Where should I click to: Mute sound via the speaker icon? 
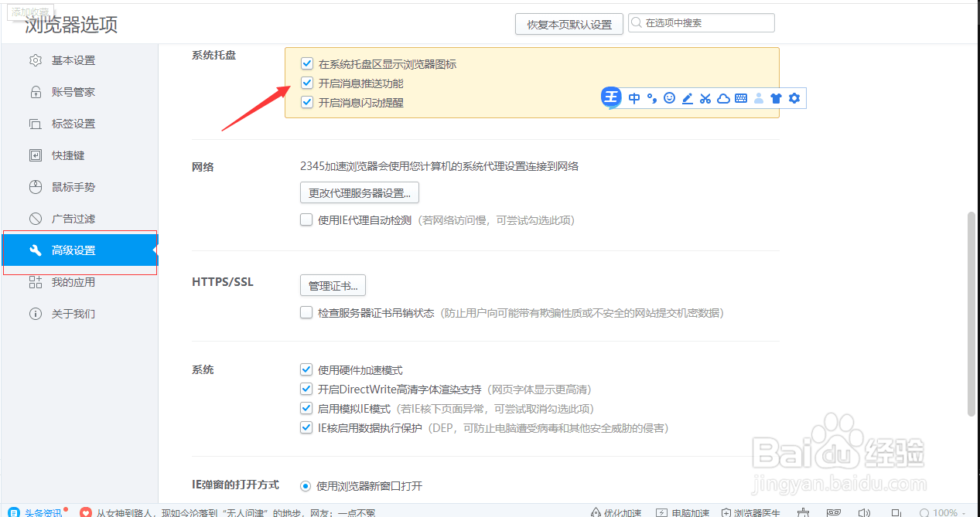(864, 512)
